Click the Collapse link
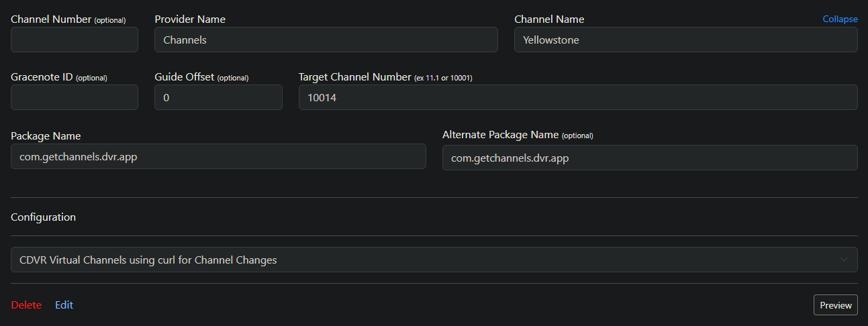 (x=840, y=19)
